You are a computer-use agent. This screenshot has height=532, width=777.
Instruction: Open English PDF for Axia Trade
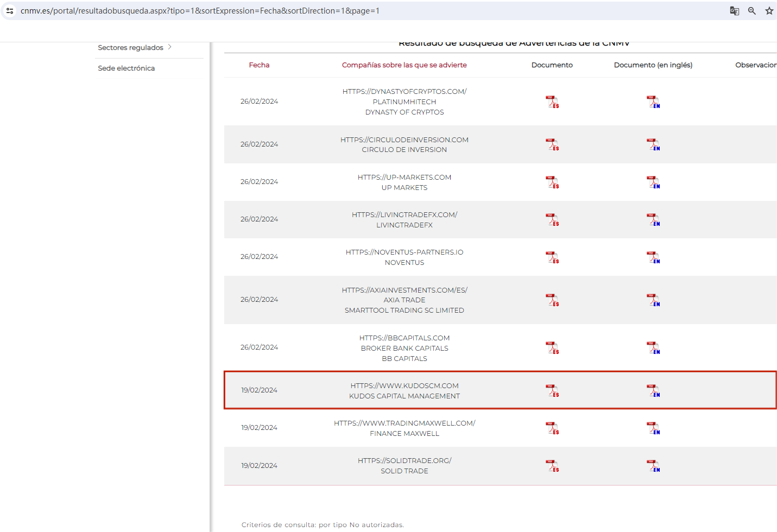coord(653,300)
